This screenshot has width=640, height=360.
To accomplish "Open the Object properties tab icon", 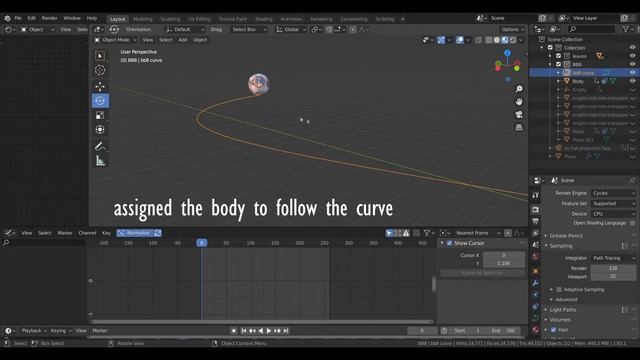I will 536,271.
